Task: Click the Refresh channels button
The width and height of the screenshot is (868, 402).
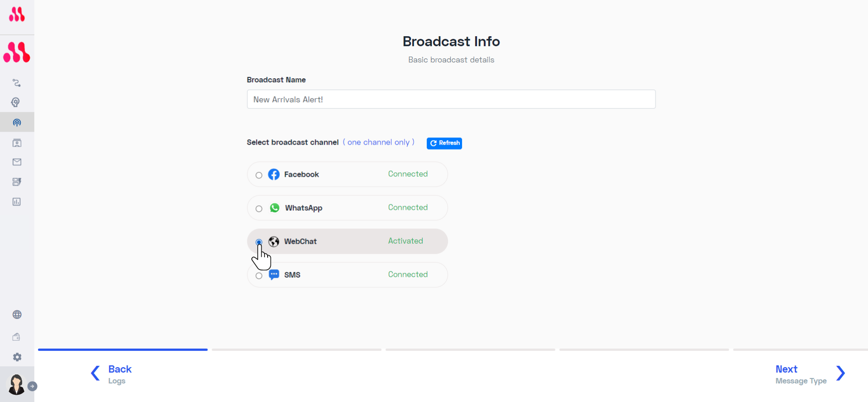Action: [444, 143]
